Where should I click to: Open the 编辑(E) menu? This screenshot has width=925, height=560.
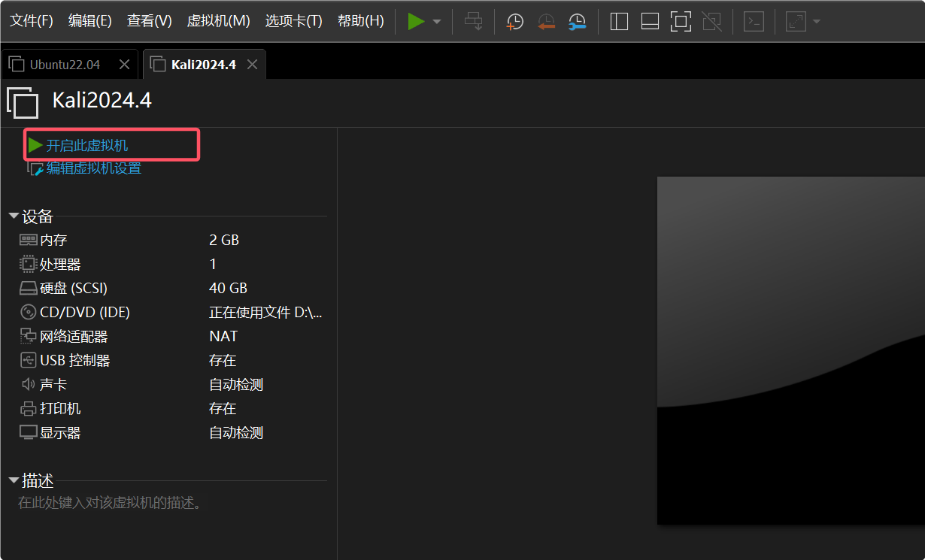pyautogui.click(x=90, y=21)
